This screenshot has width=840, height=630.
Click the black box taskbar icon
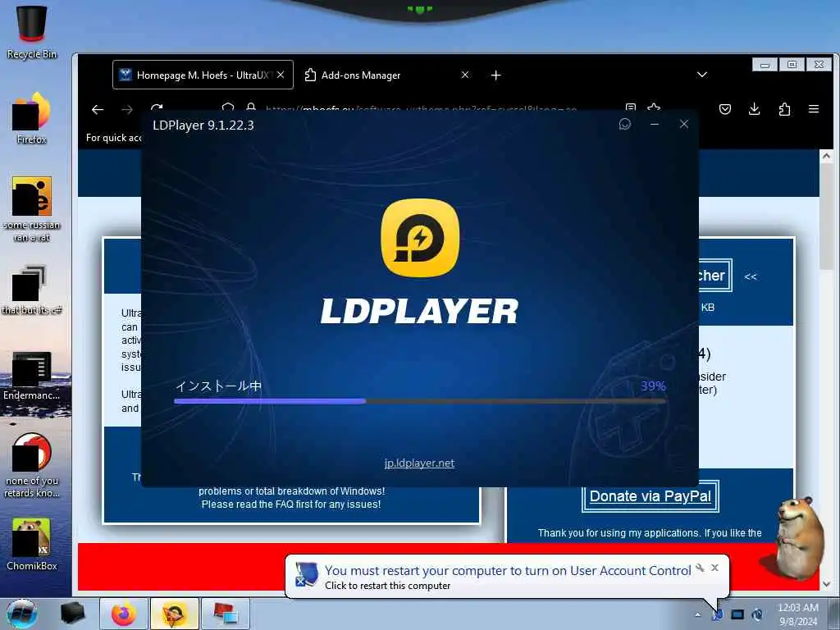[x=72, y=614]
